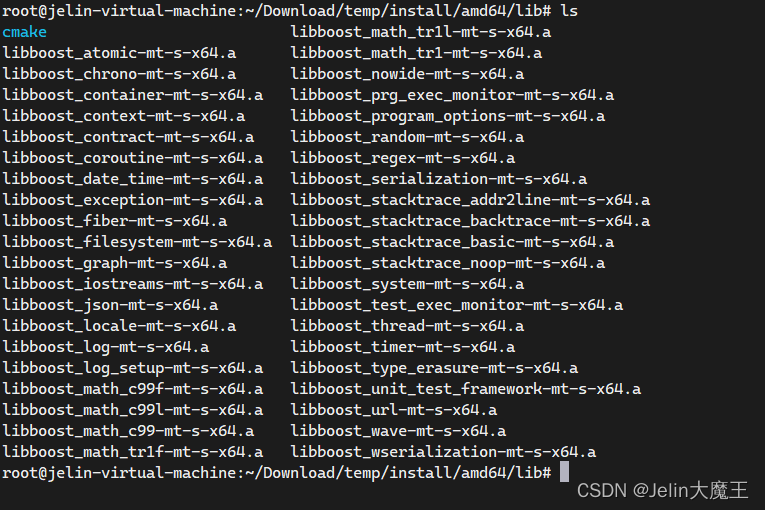This screenshot has height=510, width=765.
Task: Select libboost_log_setup-mt-s-x64.a filename
Action: point(133,368)
